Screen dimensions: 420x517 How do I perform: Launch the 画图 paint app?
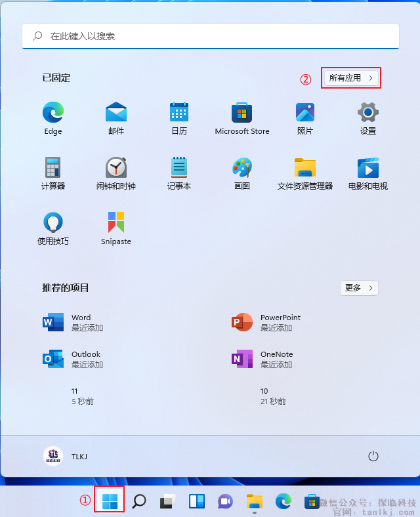242,173
